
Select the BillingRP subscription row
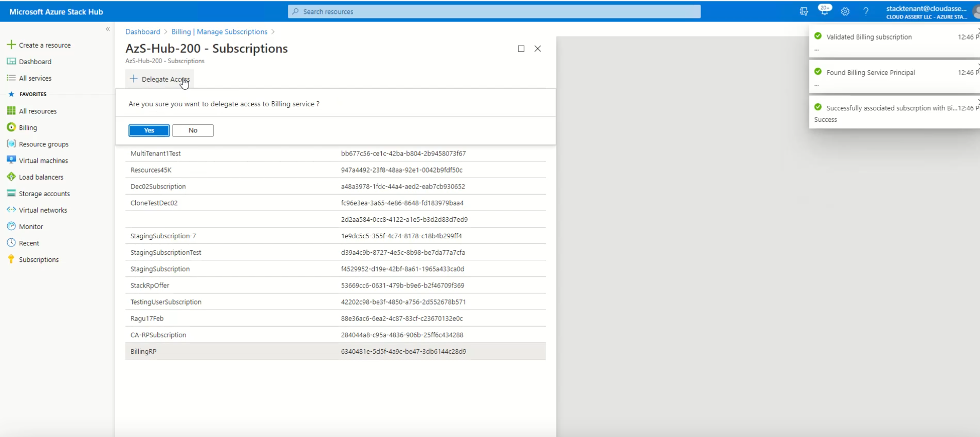[336, 351]
